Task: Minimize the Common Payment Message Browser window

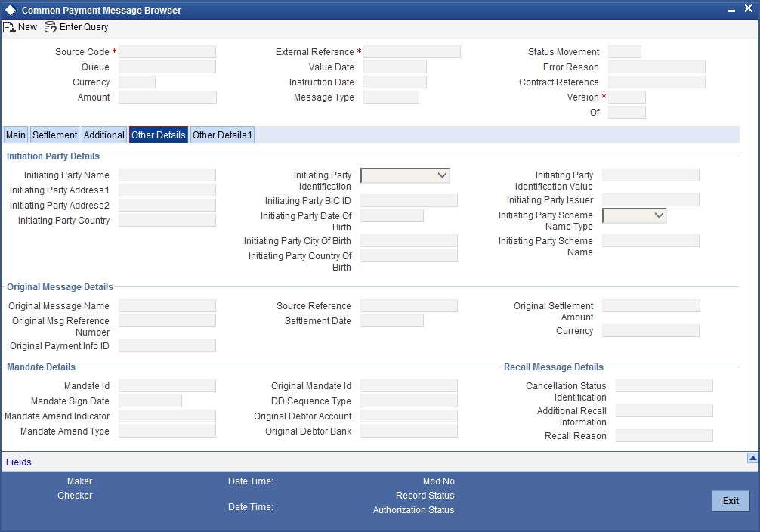Action: pos(731,10)
